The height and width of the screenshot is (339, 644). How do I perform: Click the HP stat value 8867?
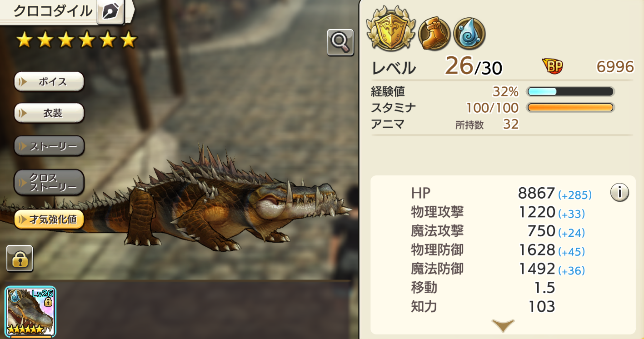(x=536, y=193)
